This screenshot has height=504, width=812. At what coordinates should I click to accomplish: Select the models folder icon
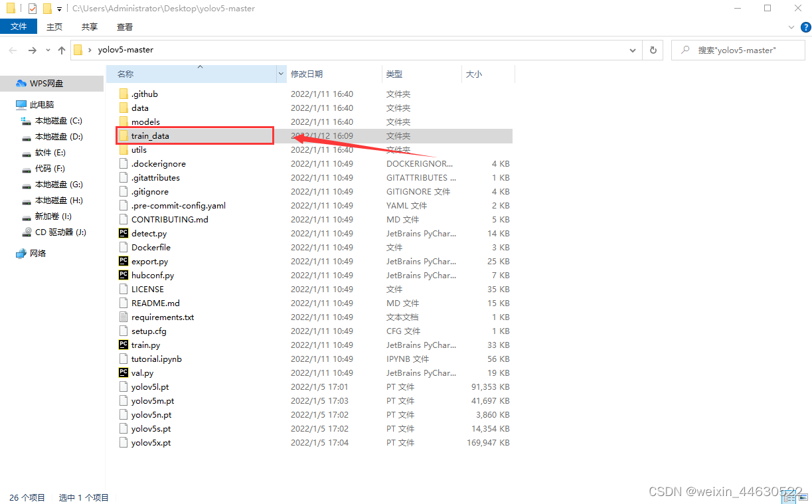click(x=123, y=122)
